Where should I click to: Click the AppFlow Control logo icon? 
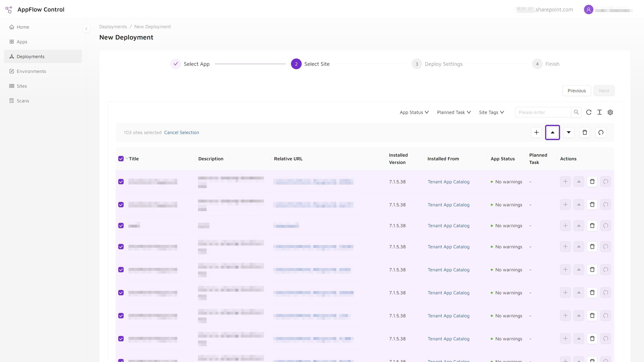click(x=9, y=10)
